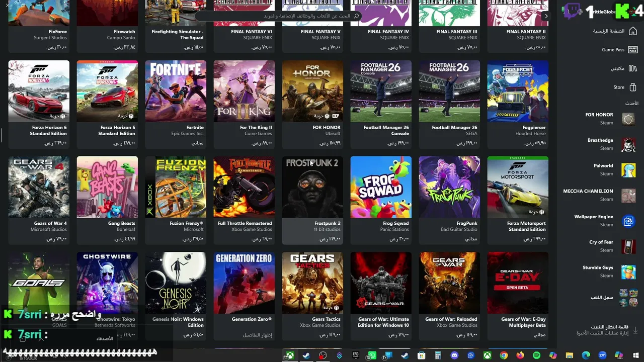
Task: Open سجل اللعب play history
Action: pyautogui.click(x=614, y=297)
